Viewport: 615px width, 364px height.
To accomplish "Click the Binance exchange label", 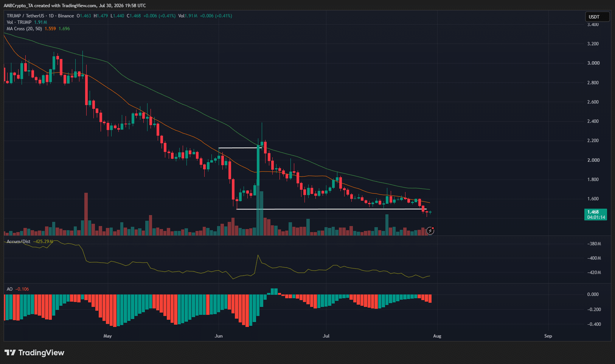I will coord(66,16).
